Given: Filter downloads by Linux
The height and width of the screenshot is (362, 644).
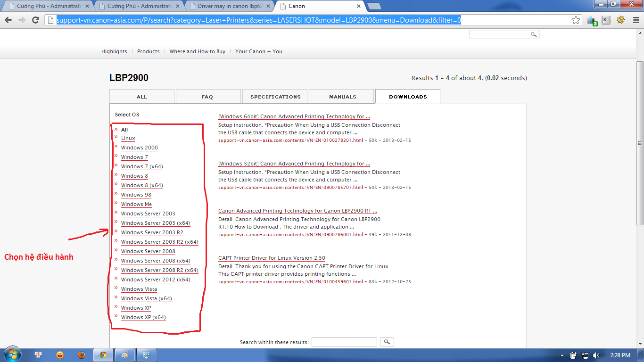Looking at the screenshot, I should tap(128, 138).
